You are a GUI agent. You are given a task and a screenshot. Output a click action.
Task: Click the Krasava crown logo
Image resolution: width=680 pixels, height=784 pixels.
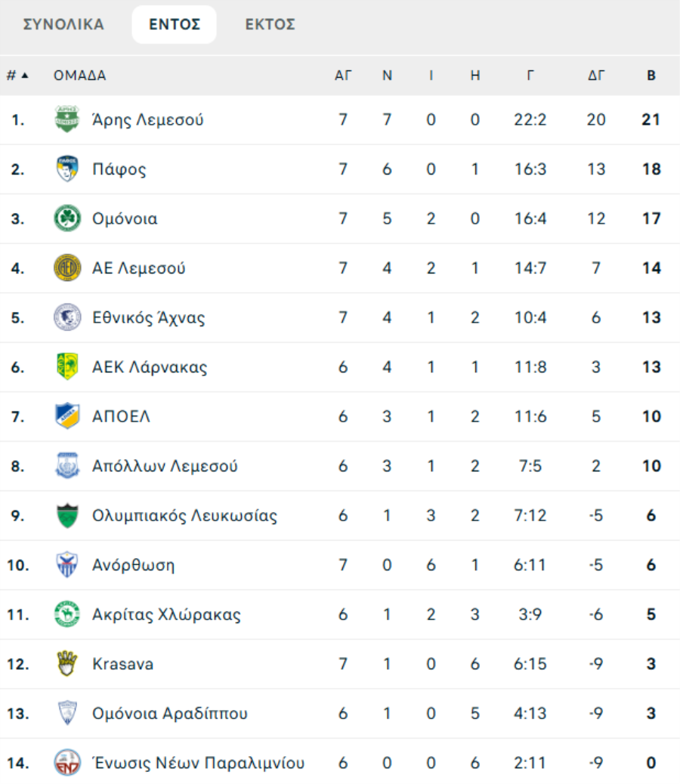[x=67, y=664]
